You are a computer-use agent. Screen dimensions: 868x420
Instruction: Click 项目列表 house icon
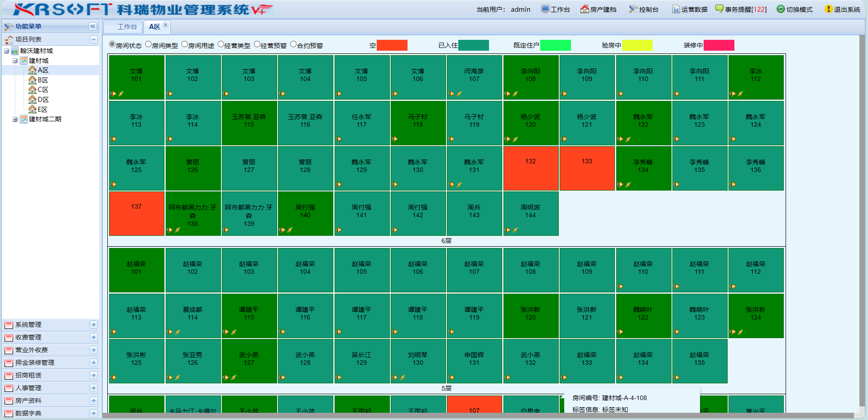tap(9, 39)
